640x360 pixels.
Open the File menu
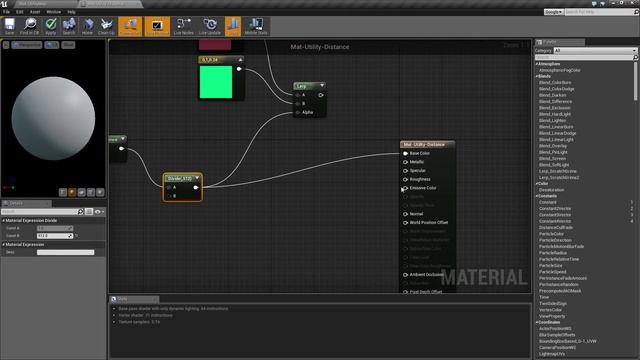[7, 12]
